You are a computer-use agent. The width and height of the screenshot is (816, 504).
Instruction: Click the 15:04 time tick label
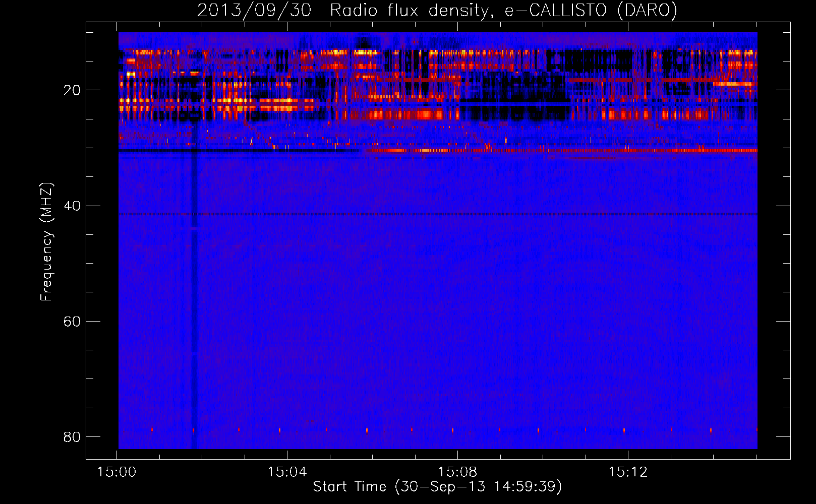287,472
